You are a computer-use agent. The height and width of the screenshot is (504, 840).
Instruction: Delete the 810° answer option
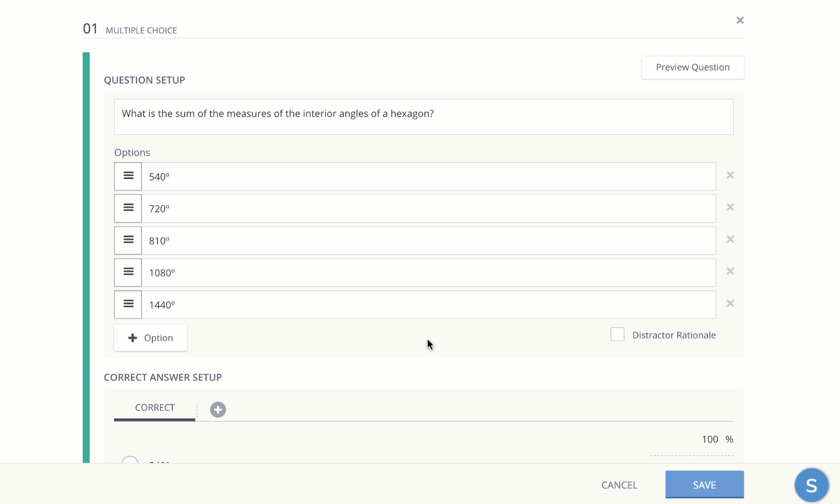click(730, 239)
